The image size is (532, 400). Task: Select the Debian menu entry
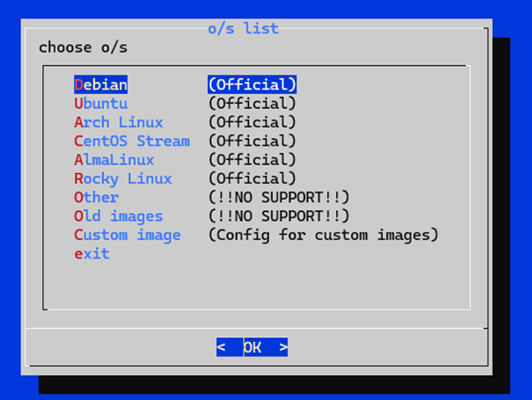101,85
